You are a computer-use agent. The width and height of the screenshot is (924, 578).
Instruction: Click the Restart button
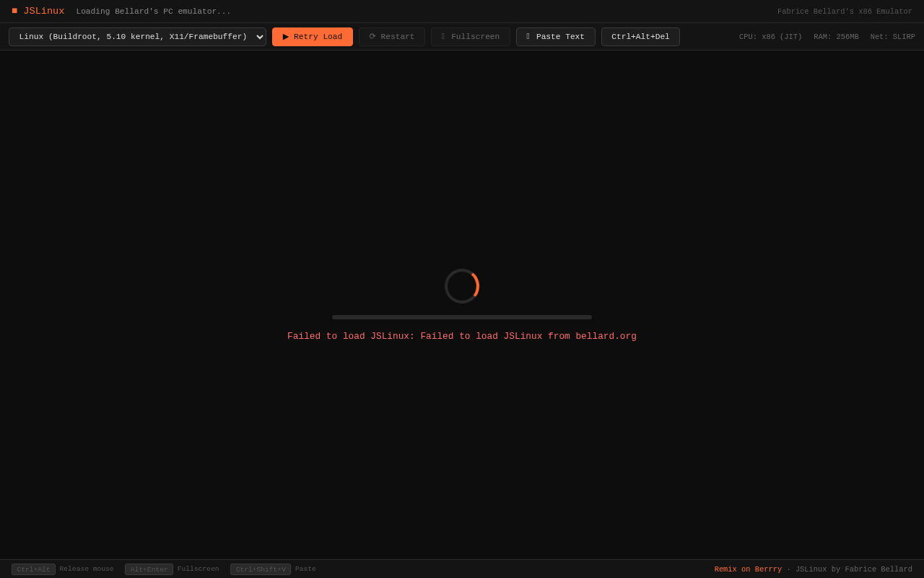[392, 37]
